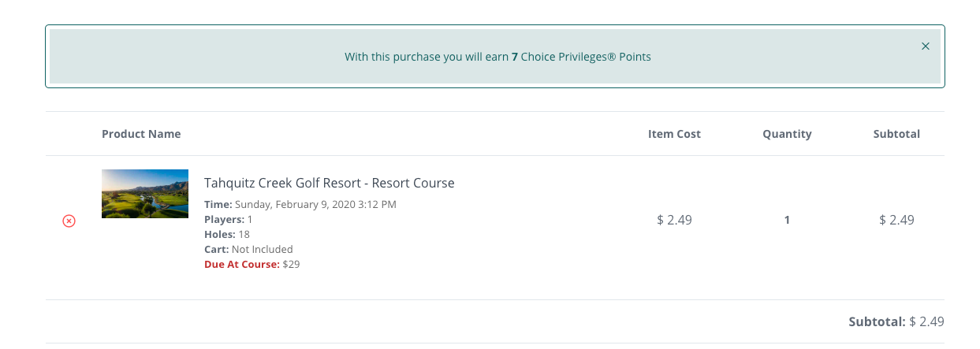Click the bold 7 points number
Viewport: 980px width, 349px height.
515,57
